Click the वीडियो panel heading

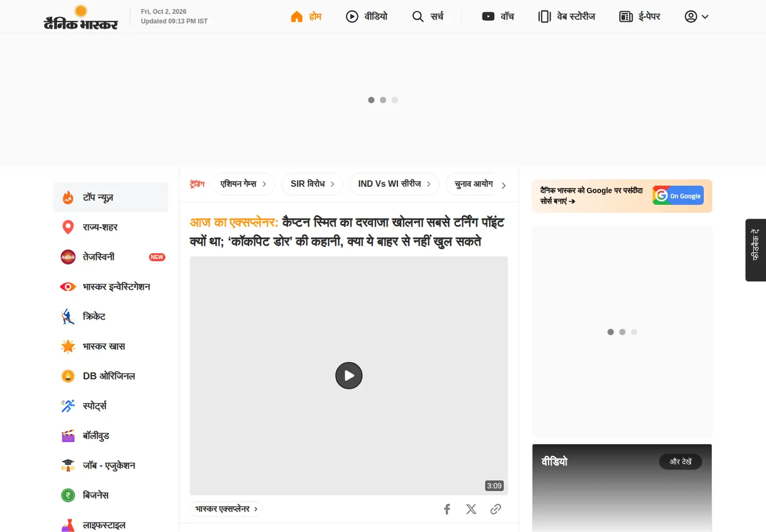[x=555, y=462]
